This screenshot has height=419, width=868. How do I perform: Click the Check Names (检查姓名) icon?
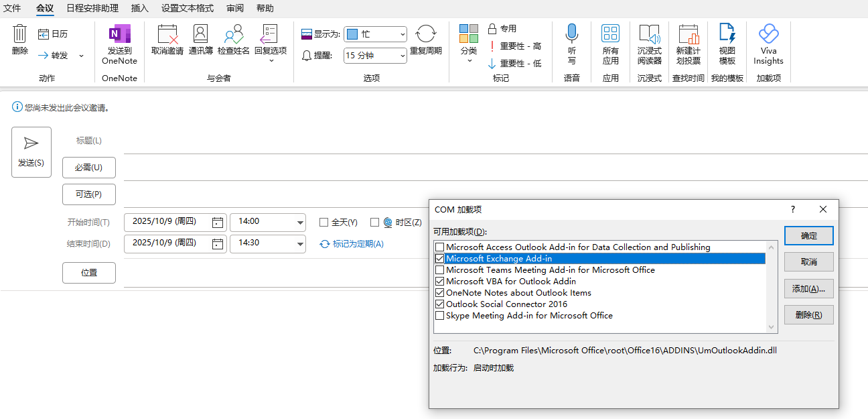pyautogui.click(x=233, y=35)
